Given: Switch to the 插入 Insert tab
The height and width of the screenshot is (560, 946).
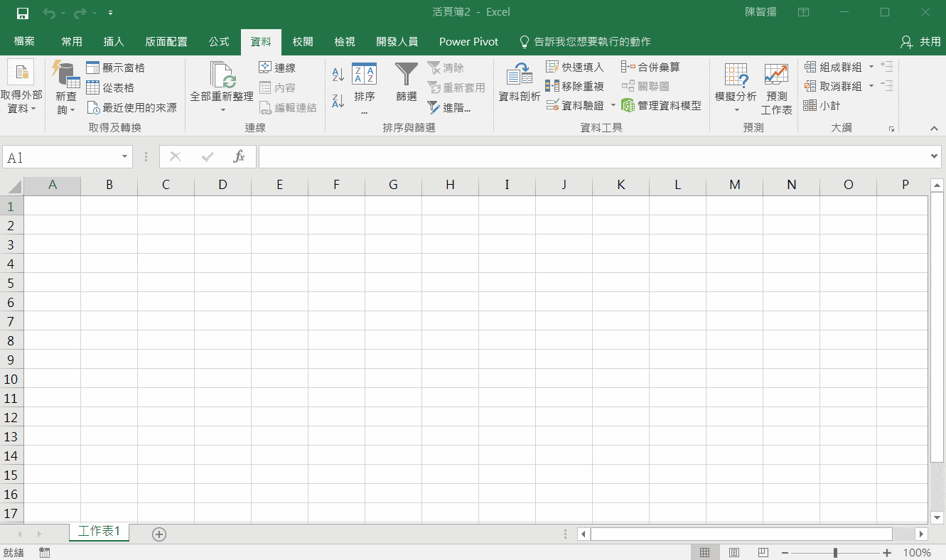Looking at the screenshot, I should point(114,42).
